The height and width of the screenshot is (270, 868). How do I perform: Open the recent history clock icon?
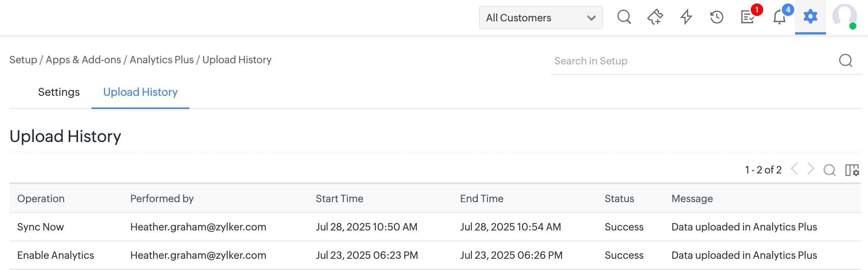click(717, 17)
